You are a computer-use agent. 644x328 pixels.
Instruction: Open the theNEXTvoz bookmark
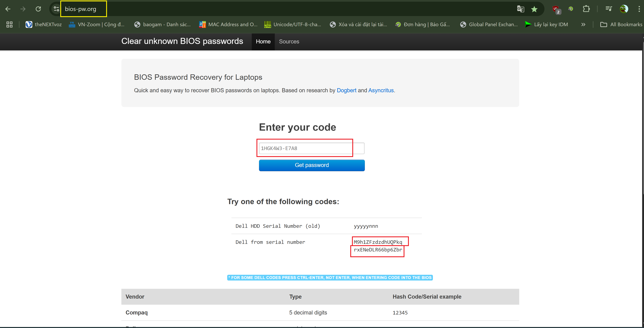44,25
